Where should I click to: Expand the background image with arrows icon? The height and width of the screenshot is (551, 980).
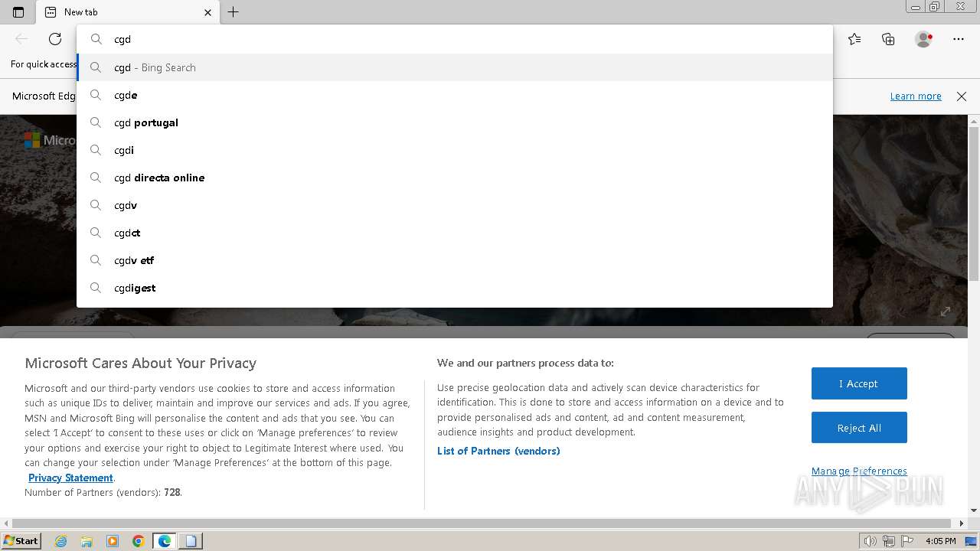coord(946,311)
